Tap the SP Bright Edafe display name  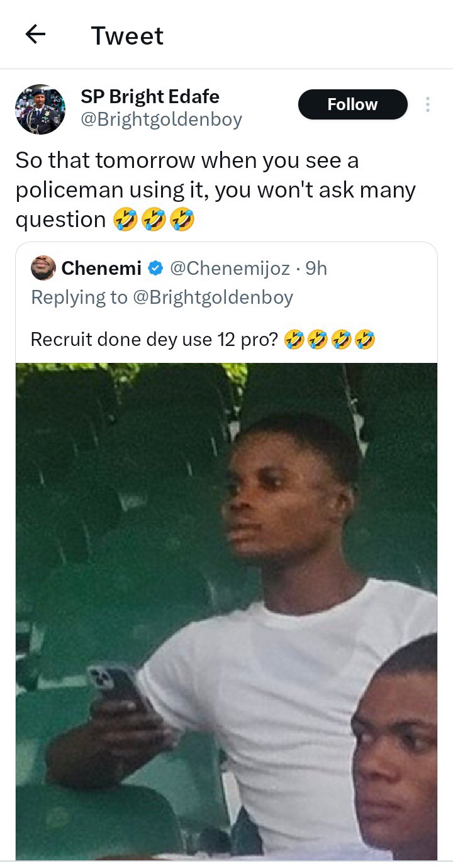[150, 97]
